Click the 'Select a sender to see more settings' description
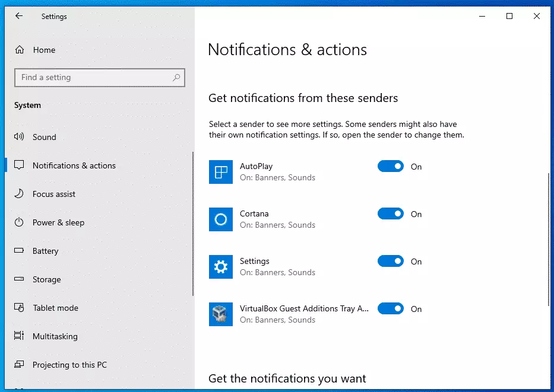This screenshot has width=554, height=392. coord(336,129)
